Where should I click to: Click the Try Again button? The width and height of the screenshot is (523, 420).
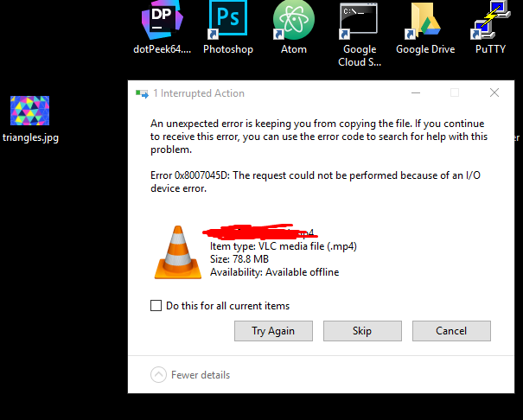(x=273, y=331)
